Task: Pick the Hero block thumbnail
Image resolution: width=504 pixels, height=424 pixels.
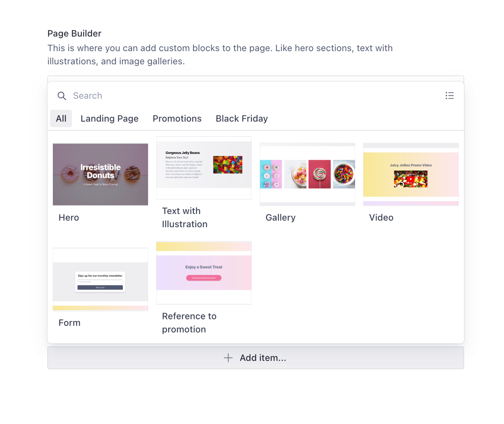Action: point(100,174)
